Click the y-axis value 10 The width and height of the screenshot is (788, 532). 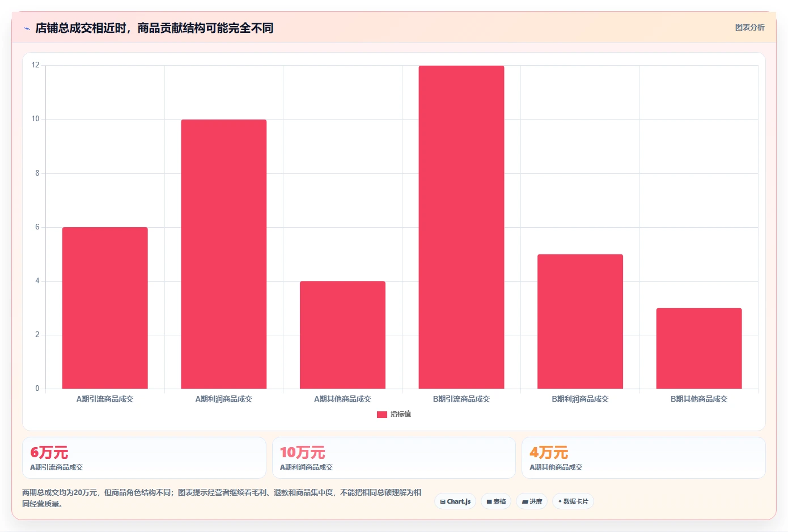(x=36, y=119)
